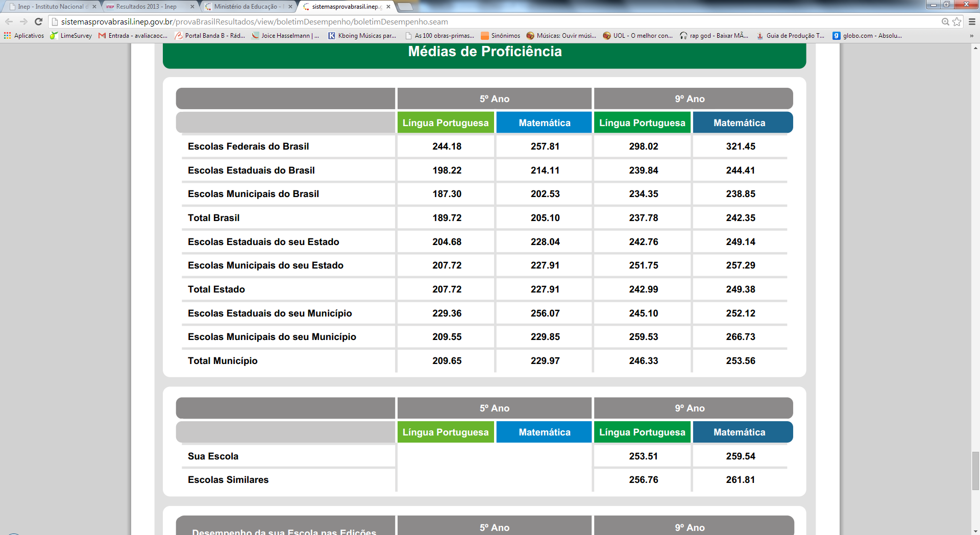Click the value 198.22
Screen dimensions: 980x535
click(x=447, y=171)
